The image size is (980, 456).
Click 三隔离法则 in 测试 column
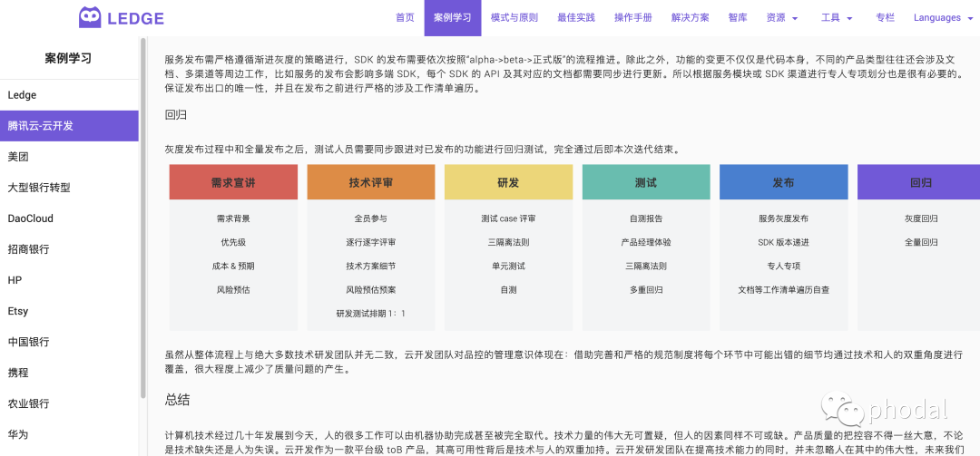click(x=646, y=267)
